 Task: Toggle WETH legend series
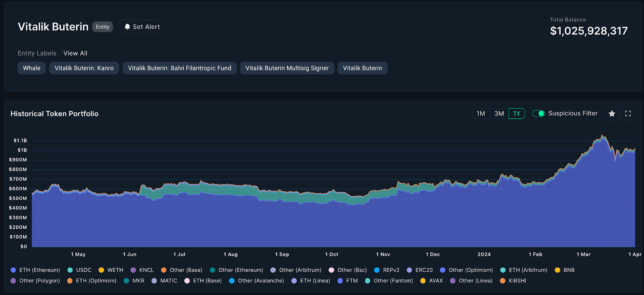coord(111,270)
